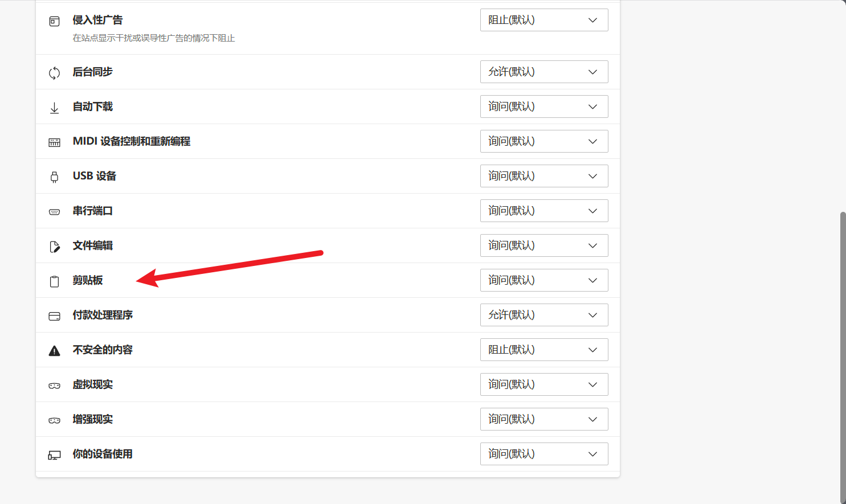Click the payment handlers (付款处理程序) card icon
The height and width of the screenshot is (504, 846).
click(54, 316)
